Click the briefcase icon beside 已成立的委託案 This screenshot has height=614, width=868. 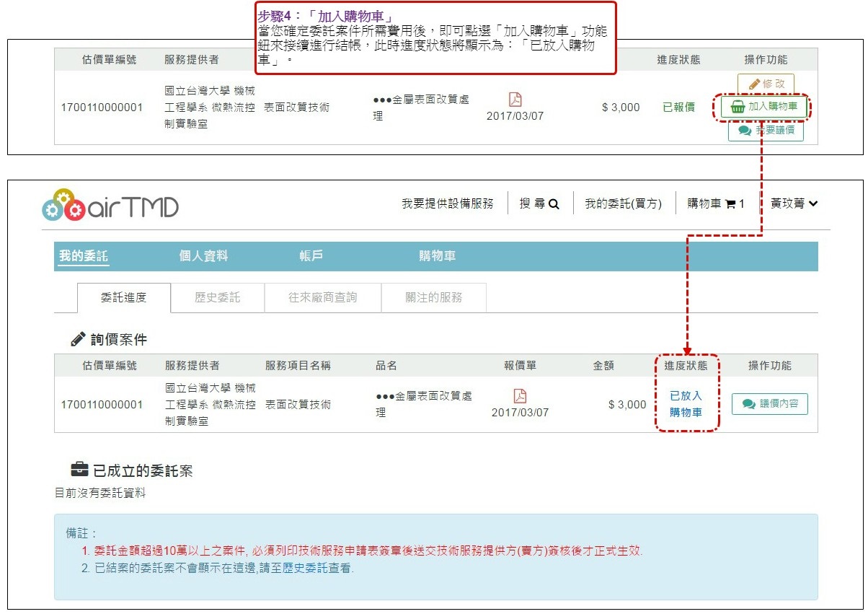pos(79,470)
